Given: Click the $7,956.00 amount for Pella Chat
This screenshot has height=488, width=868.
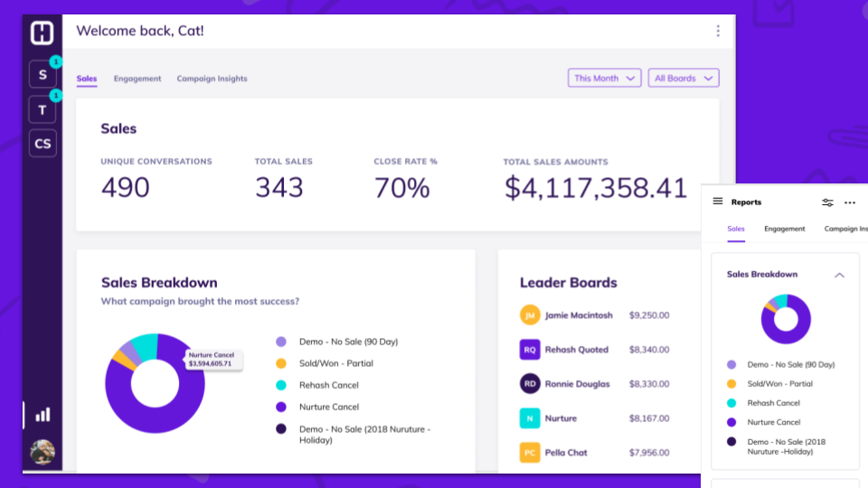Looking at the screenshot, I should coord(649,453).
